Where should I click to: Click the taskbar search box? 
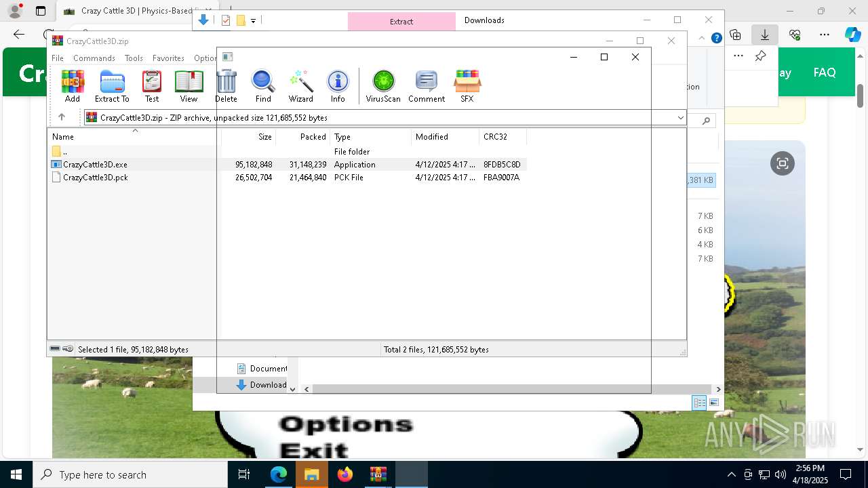pos(130,474)
